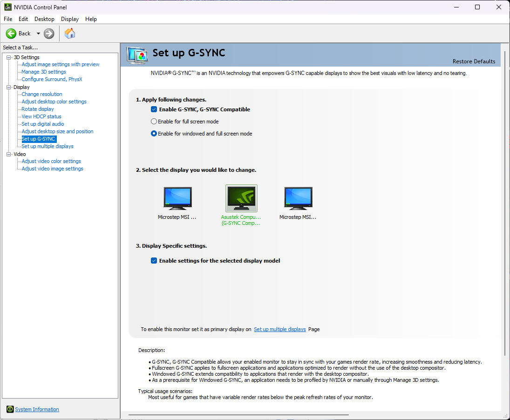The height and width of the screenshot is (420, 510).
Task: Select Enable for windowed and full screen mode
Action: (x=154, y=134)
